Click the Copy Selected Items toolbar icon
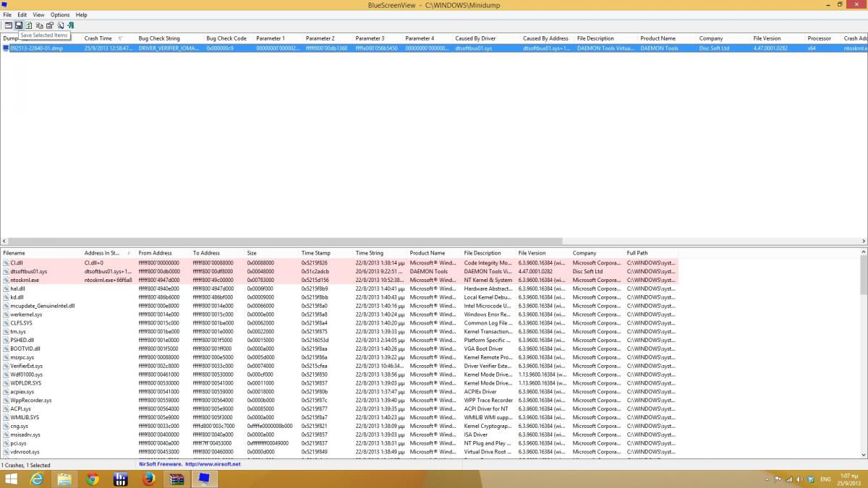This screenshot has width=868, height=488. [x=40, y=25]
